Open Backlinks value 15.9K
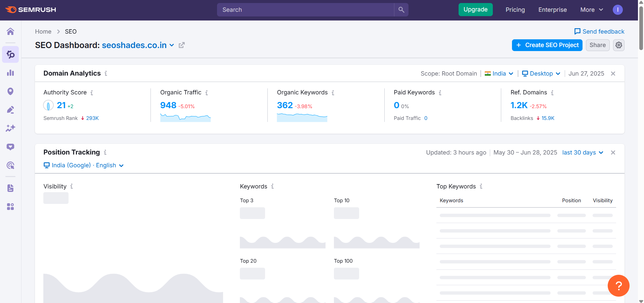This screenshot has width=644, height=303. pyautogui.click(x=548, y=118)
